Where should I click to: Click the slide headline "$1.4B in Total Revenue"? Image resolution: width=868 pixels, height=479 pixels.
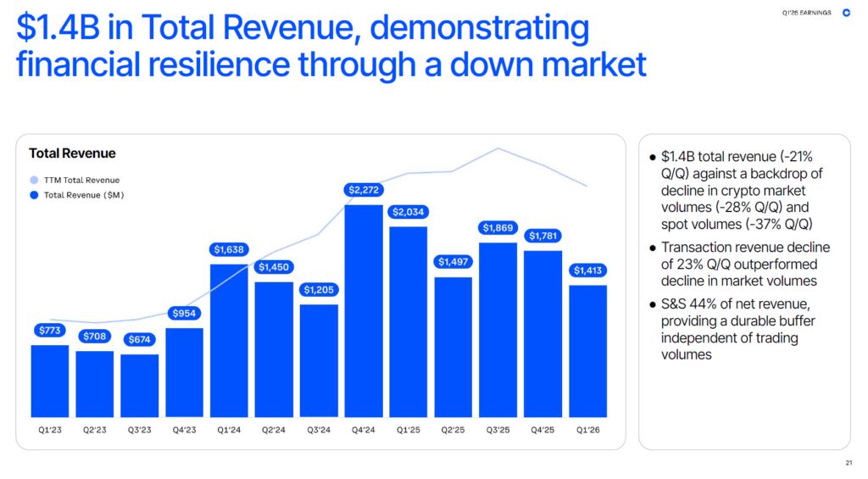click(188, 27)
